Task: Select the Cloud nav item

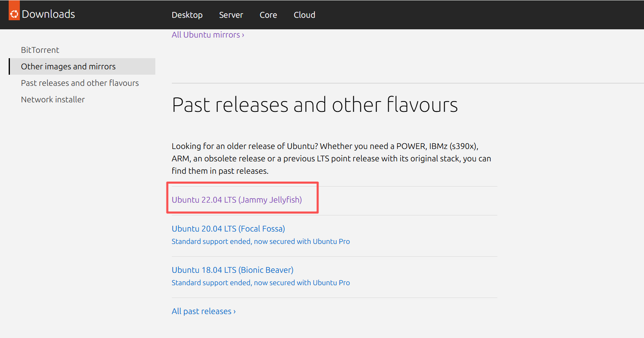Action: 304,15
